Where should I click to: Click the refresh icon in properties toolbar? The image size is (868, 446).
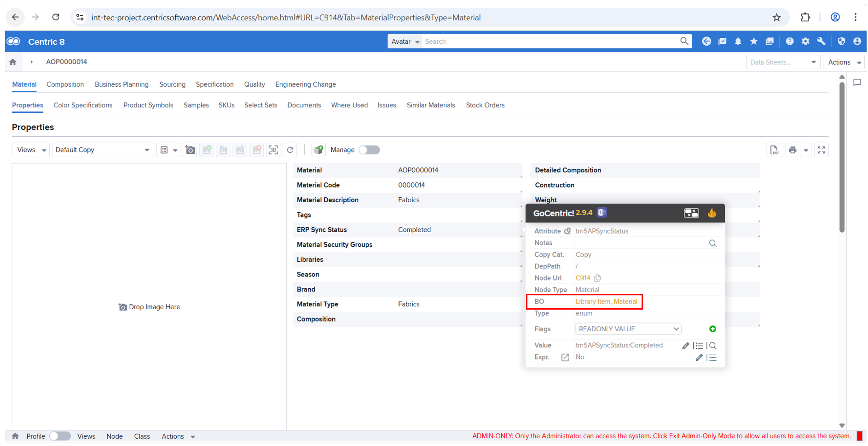pos(290,150)
